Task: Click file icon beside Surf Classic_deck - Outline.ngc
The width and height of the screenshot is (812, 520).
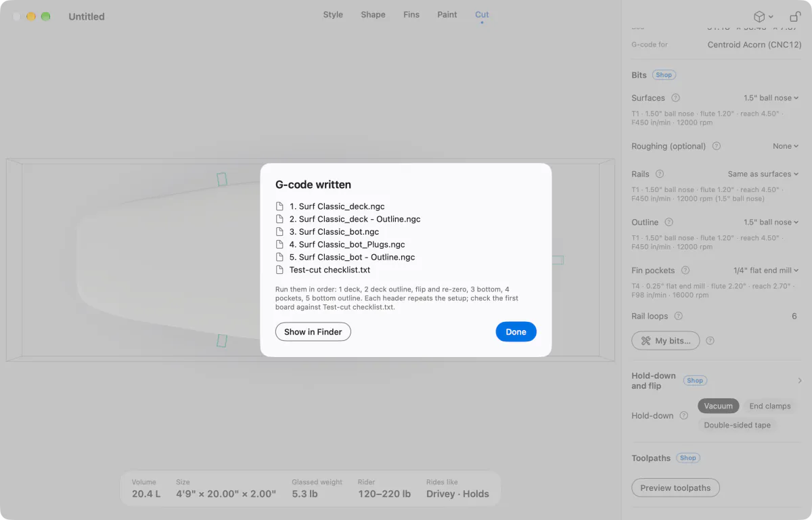Action: tap(279, 219)
